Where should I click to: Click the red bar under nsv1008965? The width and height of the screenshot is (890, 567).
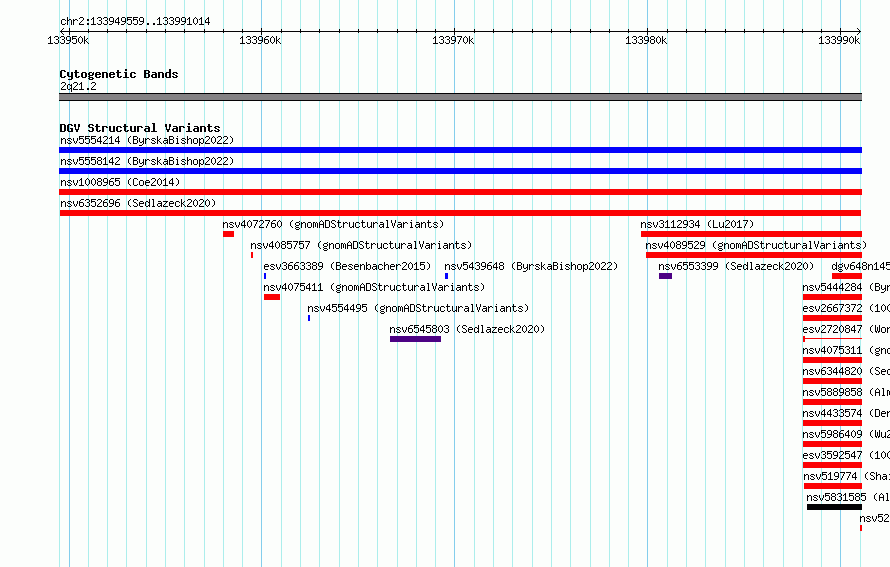point(460,192)
